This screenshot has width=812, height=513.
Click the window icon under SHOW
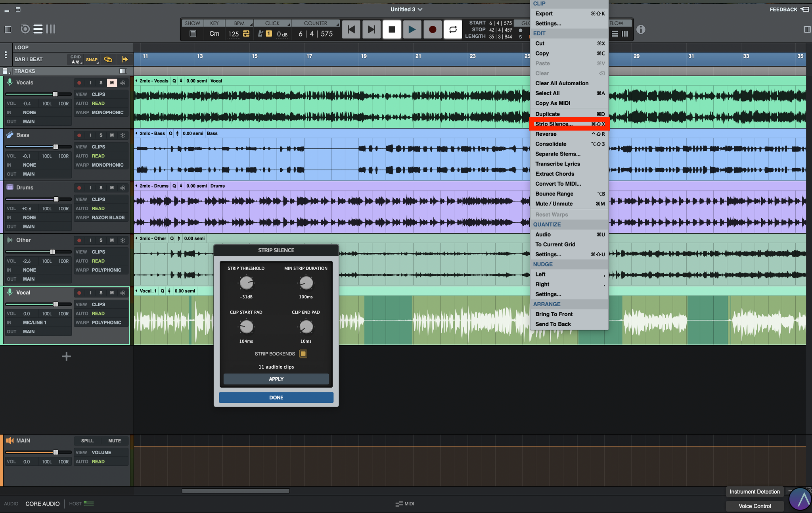193,34
